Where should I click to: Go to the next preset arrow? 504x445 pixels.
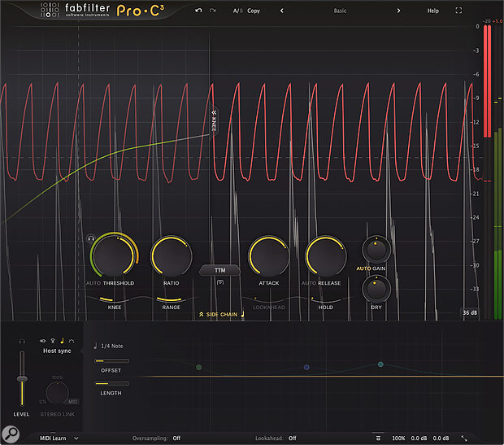point(398,11)
